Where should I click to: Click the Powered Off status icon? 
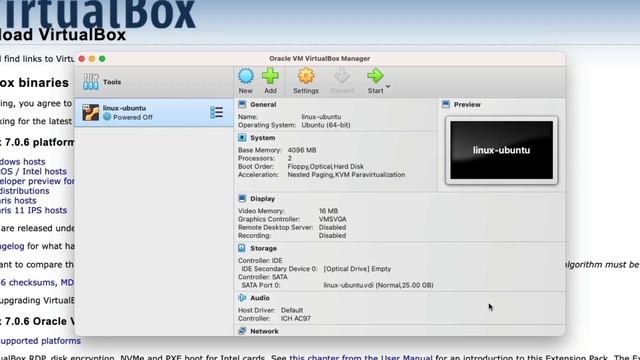(107, 117)
